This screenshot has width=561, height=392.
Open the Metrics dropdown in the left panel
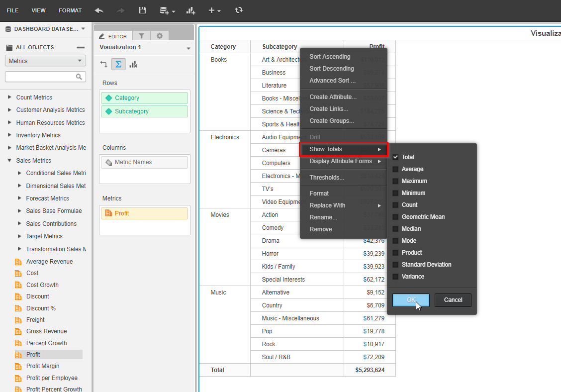point(45,60)
